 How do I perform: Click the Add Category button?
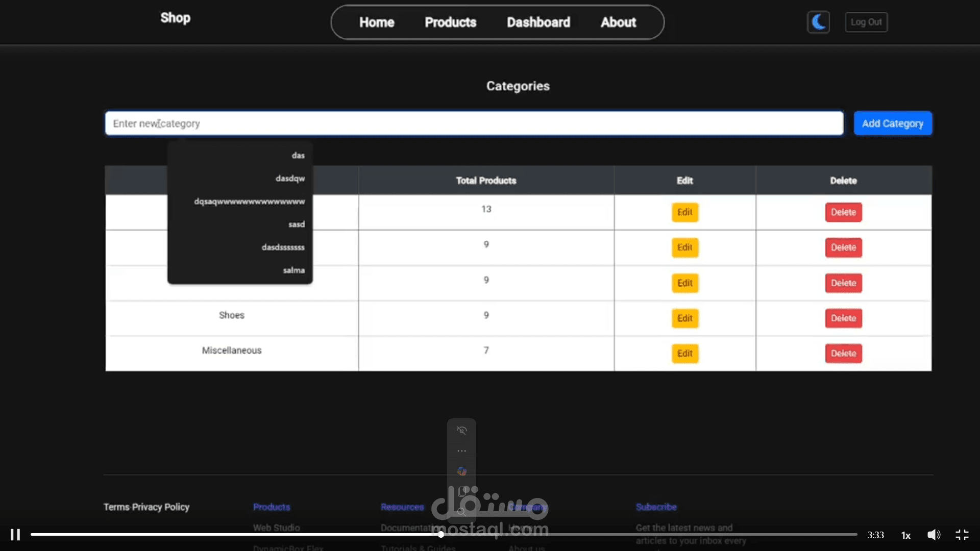[x=892, y=123]
